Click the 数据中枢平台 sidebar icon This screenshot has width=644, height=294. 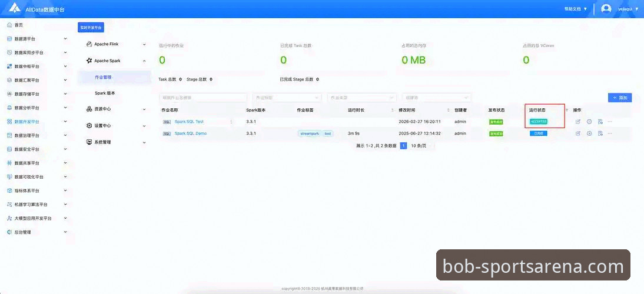click(10, 66)
